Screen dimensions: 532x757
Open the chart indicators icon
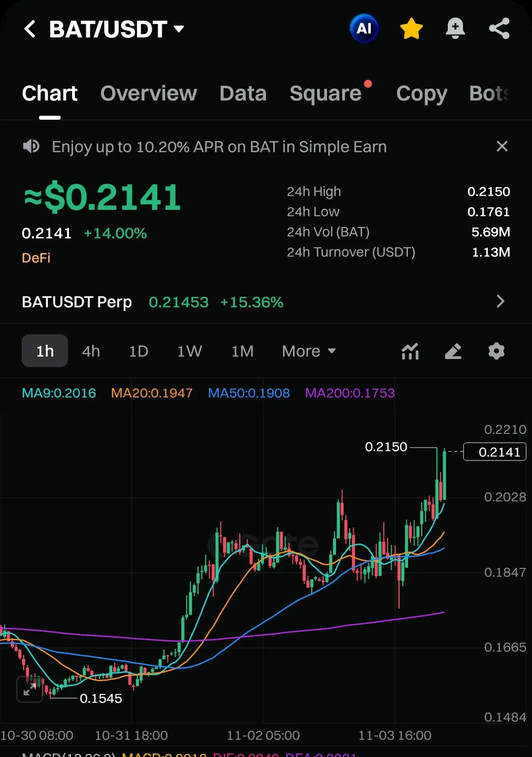(x=410, y=351)
